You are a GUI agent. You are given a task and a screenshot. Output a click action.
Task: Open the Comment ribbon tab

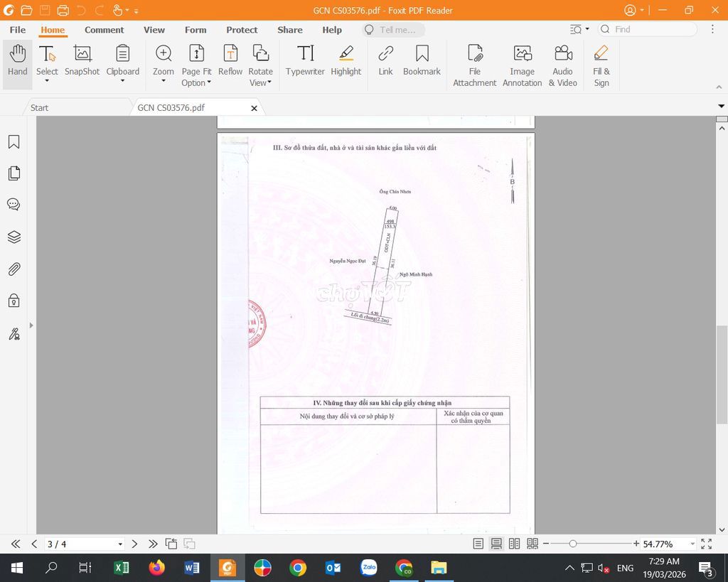pos(104,30)
